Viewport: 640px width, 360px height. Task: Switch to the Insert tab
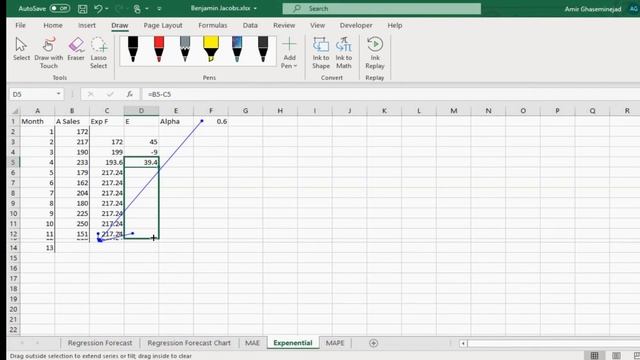point(87,25)
